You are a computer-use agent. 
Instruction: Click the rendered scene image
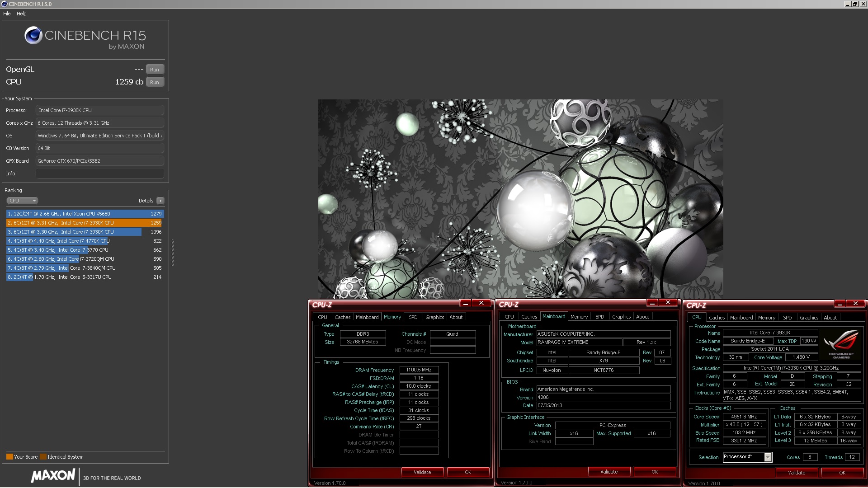520,199
